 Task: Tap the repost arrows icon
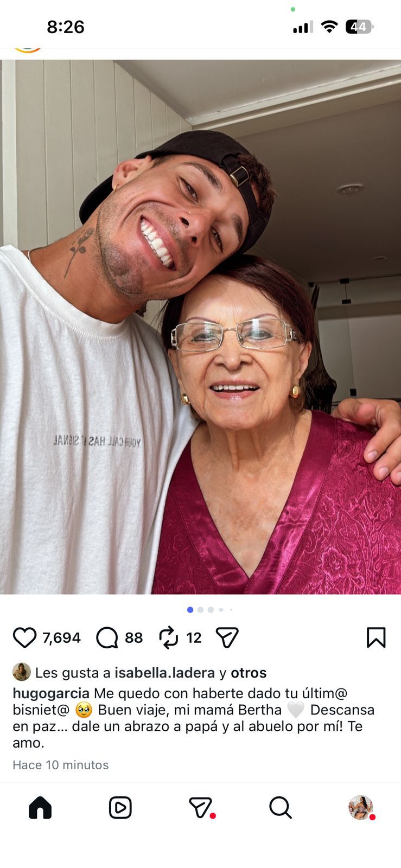[x=168, y=637]
